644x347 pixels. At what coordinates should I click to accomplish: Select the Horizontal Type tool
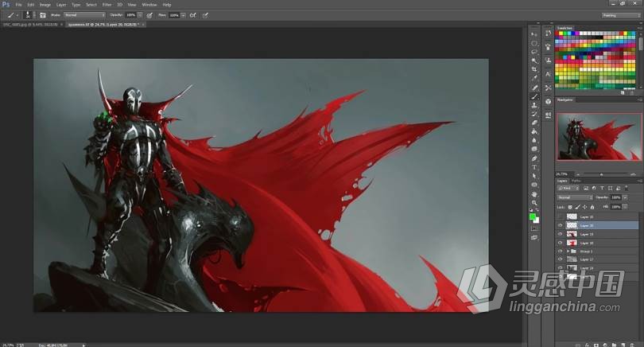click(534, 167)
